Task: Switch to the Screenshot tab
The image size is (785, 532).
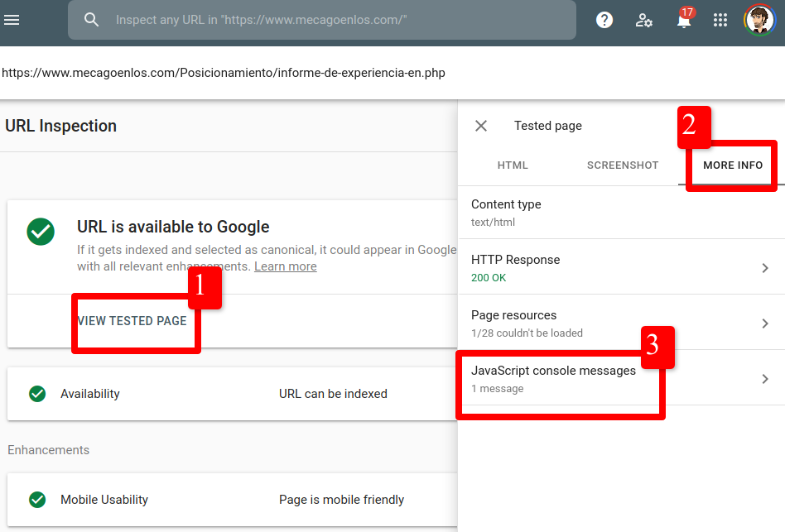Action: click(x=623, y=165)
